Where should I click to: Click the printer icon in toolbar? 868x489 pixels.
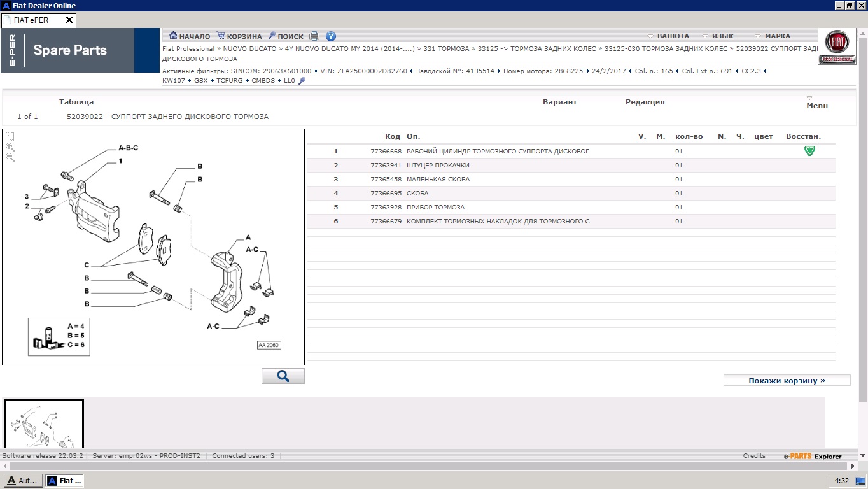pos(315,36)
